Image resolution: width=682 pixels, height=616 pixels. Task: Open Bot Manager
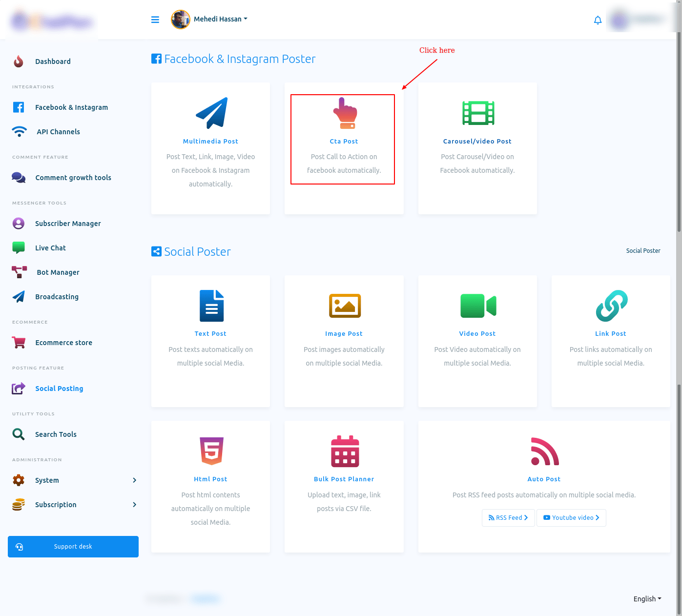coord(58,272)
